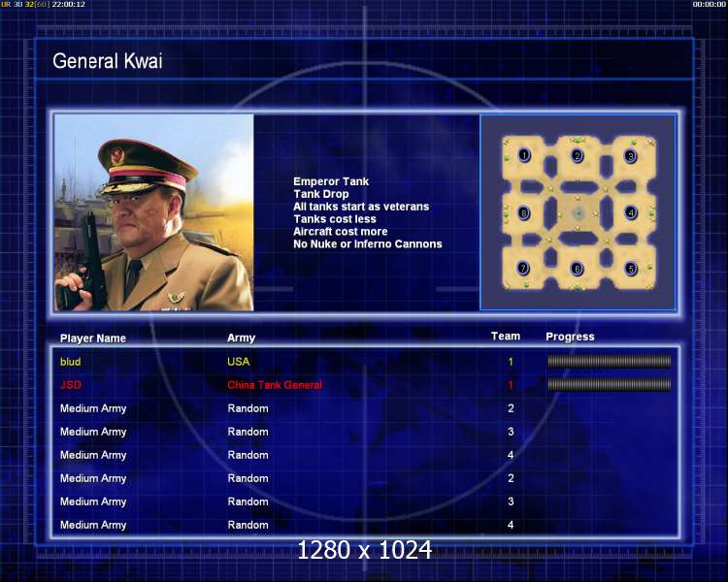Click the General Kwai title text

[107, 61]
